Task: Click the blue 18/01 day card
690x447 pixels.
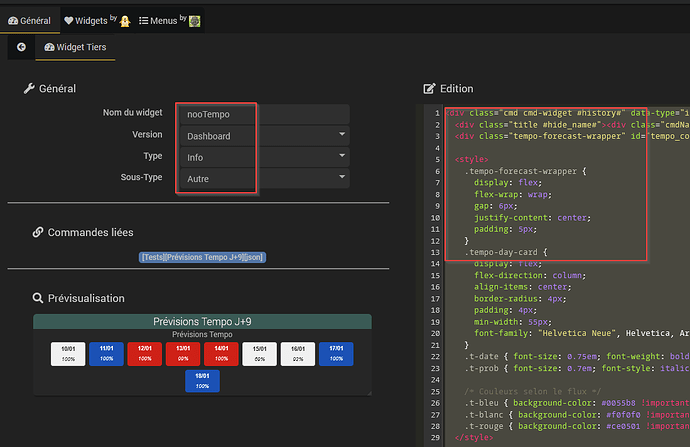Action: coord(202,380)
